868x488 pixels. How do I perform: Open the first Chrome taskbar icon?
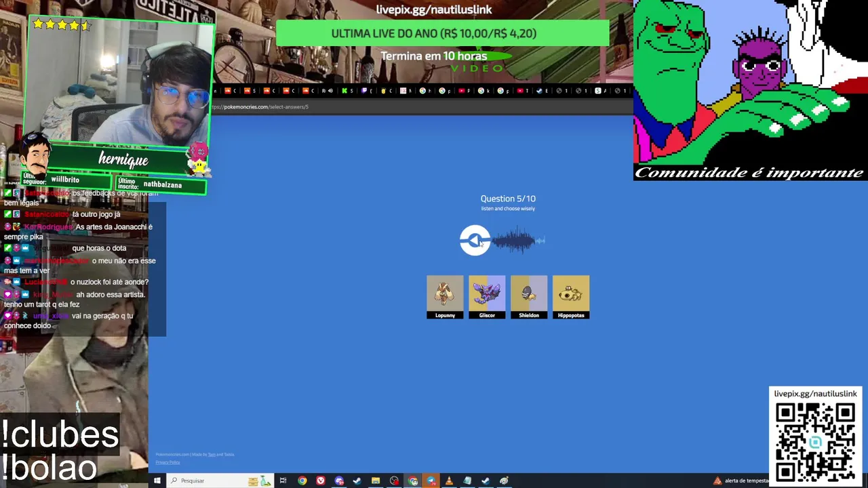click(x=302, y=481)
